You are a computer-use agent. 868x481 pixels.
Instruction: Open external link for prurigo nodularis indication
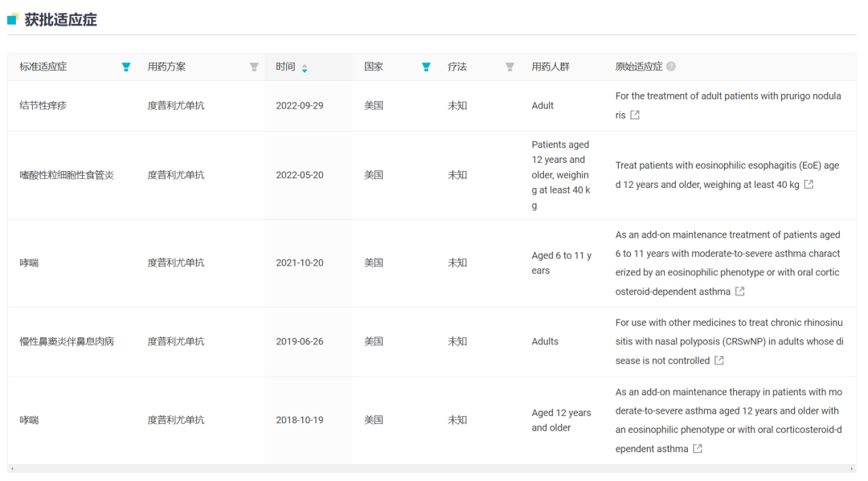tap(635, 115)
